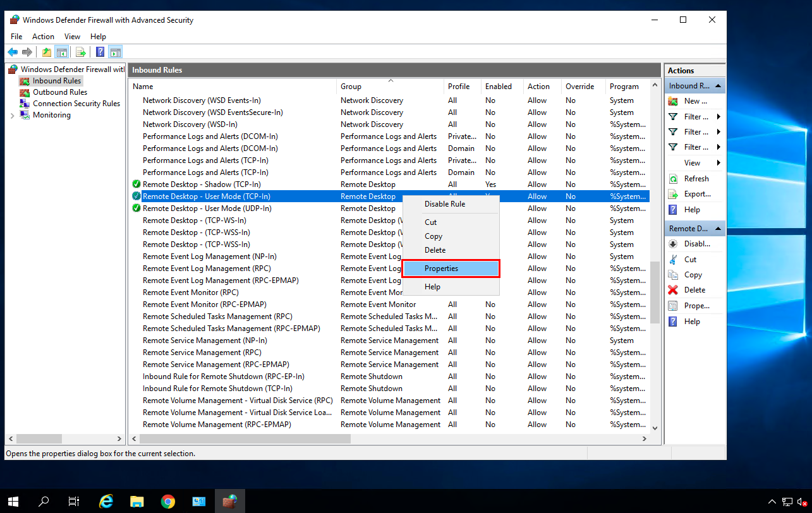Image resolution: width=812 pixels, height=513 pixels.
Task: Click the Inbound Rules brick-wall icon in tree
Action: coord(25,81)
